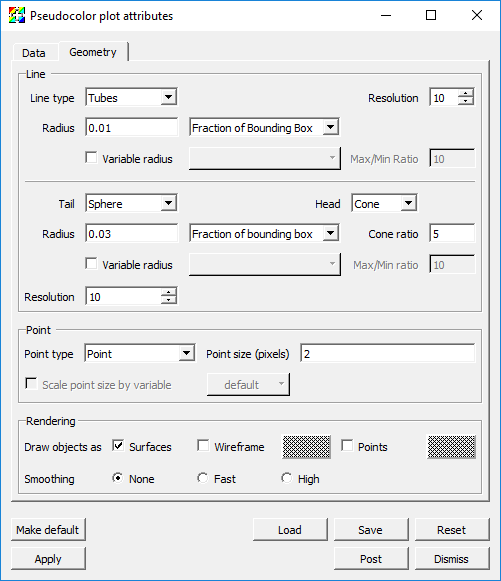Screen dimensions: 501x581
Task: Click the line Radius field showing 0.01
Action: (x=131, y=128)
